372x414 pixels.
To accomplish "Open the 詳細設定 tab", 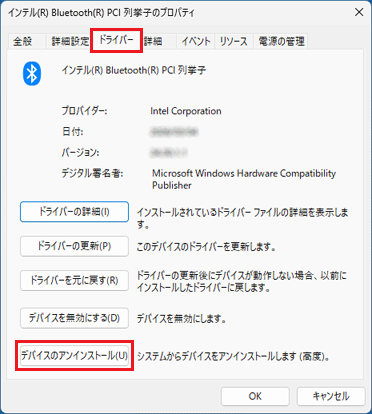I will pos(70,41).
